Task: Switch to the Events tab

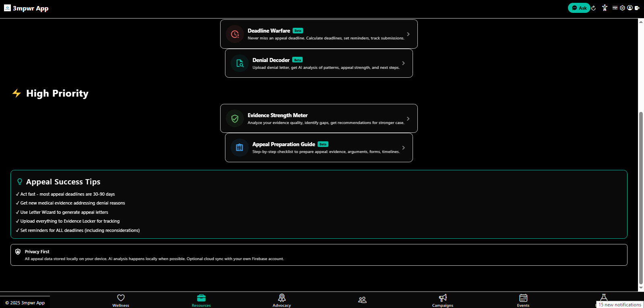Action: 523,300
